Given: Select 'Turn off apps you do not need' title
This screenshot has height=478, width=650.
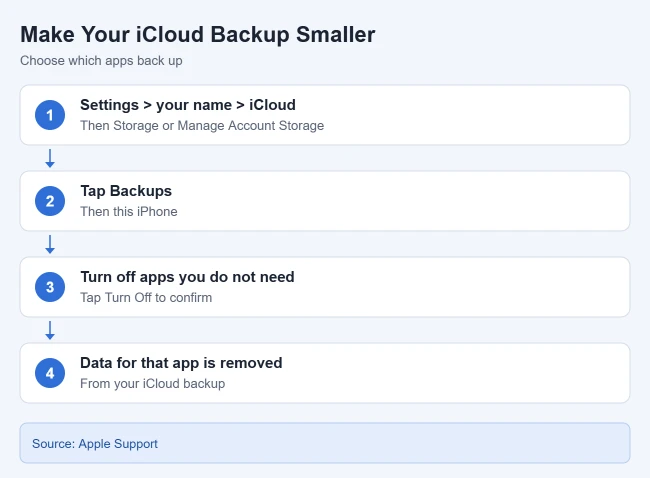Looking at the screenshot, I should (x=187, y=277).
